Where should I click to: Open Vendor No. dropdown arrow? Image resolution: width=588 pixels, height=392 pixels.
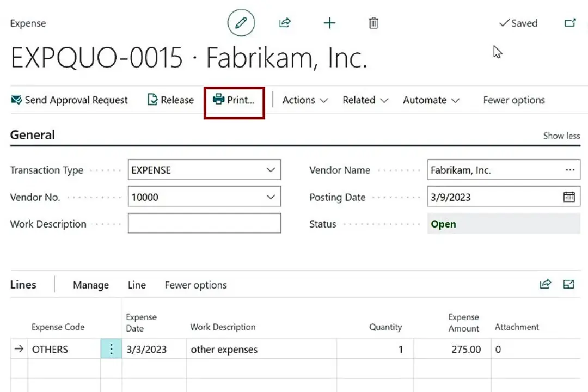click(x=271, y=197)
